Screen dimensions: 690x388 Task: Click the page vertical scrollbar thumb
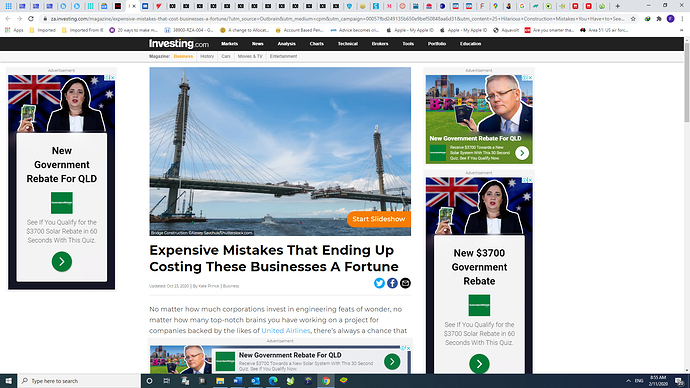click(686, 81)
